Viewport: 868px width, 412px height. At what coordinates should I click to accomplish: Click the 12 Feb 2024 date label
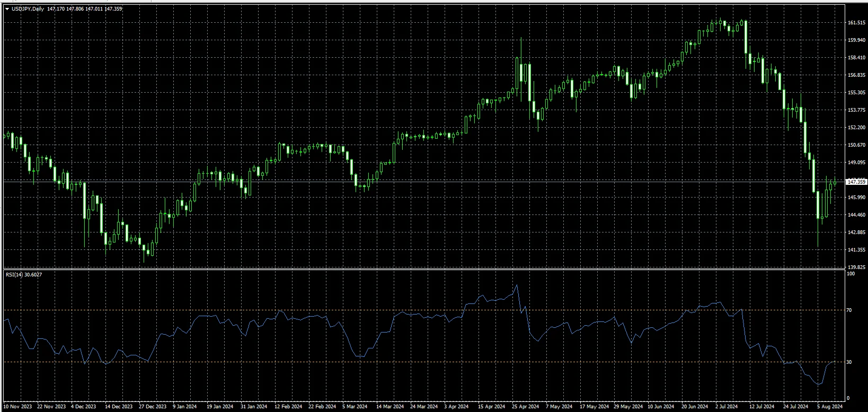[288, 407]
